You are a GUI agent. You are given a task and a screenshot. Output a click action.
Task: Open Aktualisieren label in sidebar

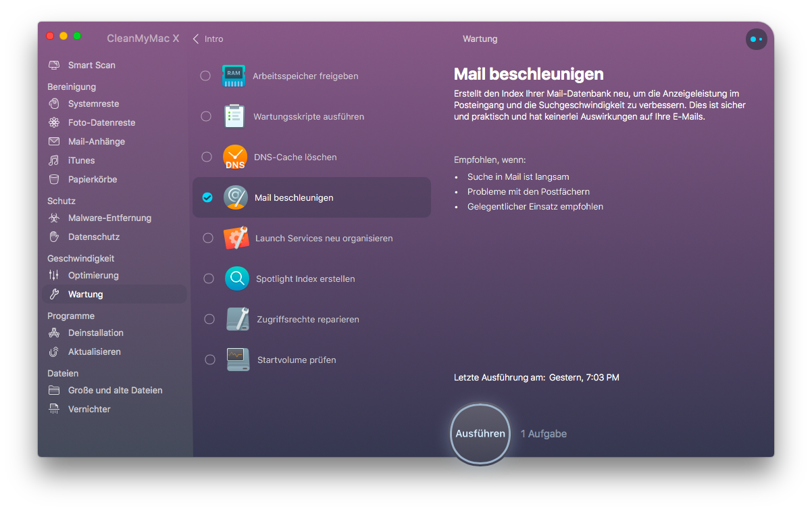[x=95, y=352]
